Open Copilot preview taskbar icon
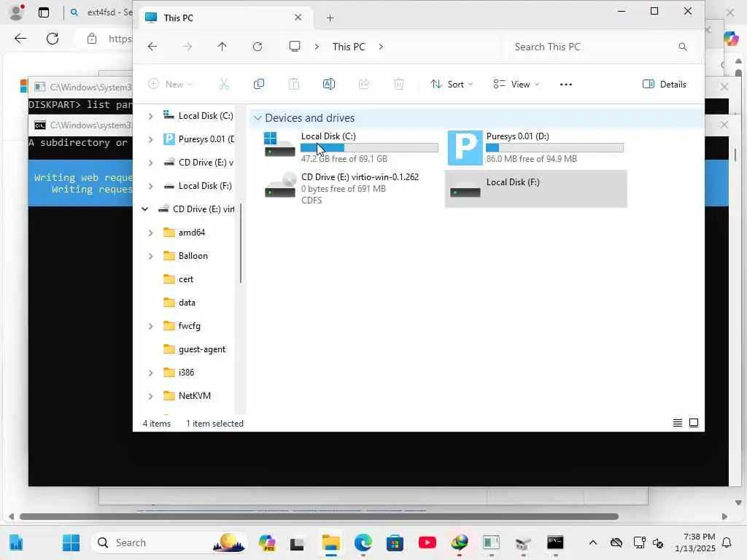The width and height of the screenshot is (747, 560). [x=267, y=542]
